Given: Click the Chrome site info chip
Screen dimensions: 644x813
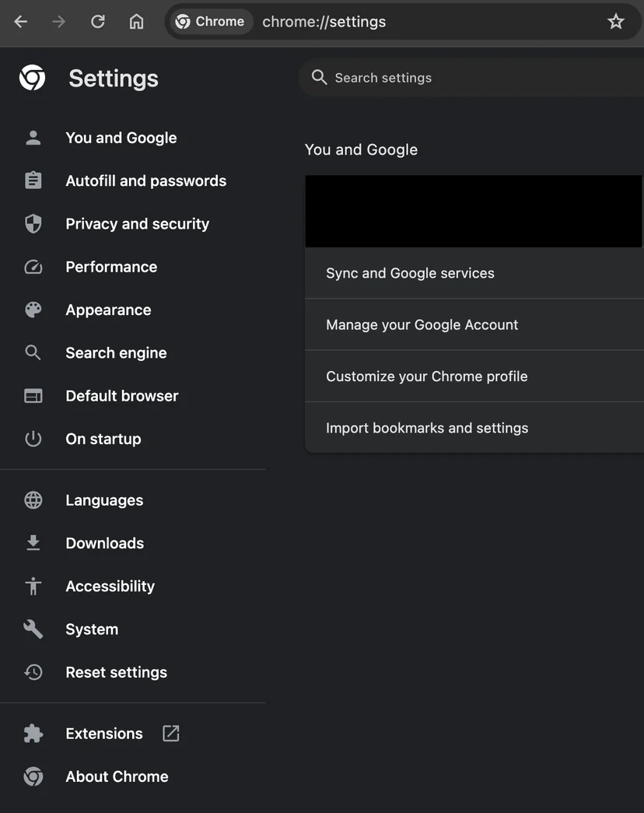Looking at the screenshot, I should tap(211, 22).
